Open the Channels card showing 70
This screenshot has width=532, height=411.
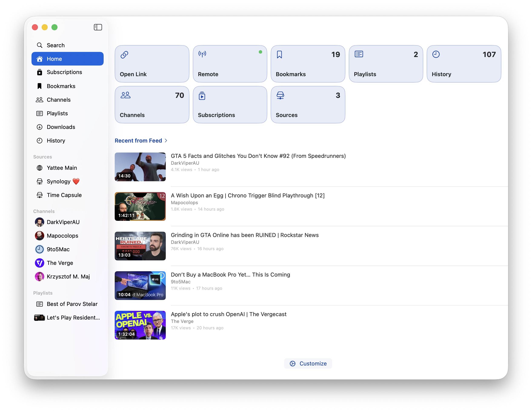pyautogui.click(x=152, y=105)
